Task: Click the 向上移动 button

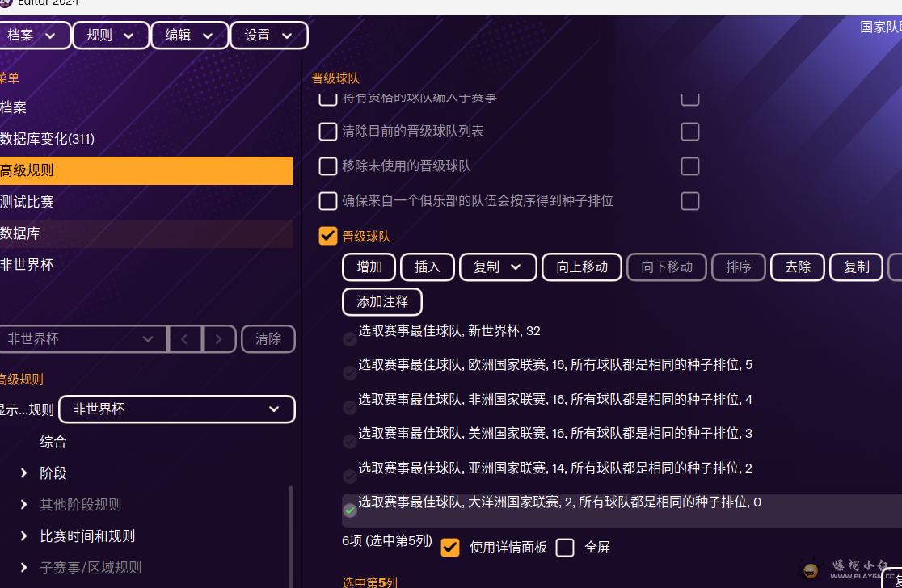Action: 581,267
